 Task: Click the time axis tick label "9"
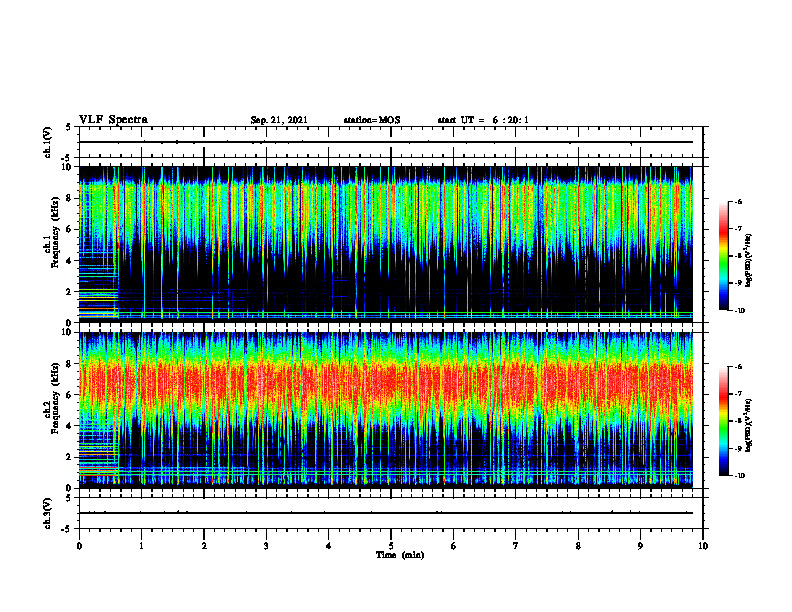[640, 546]
